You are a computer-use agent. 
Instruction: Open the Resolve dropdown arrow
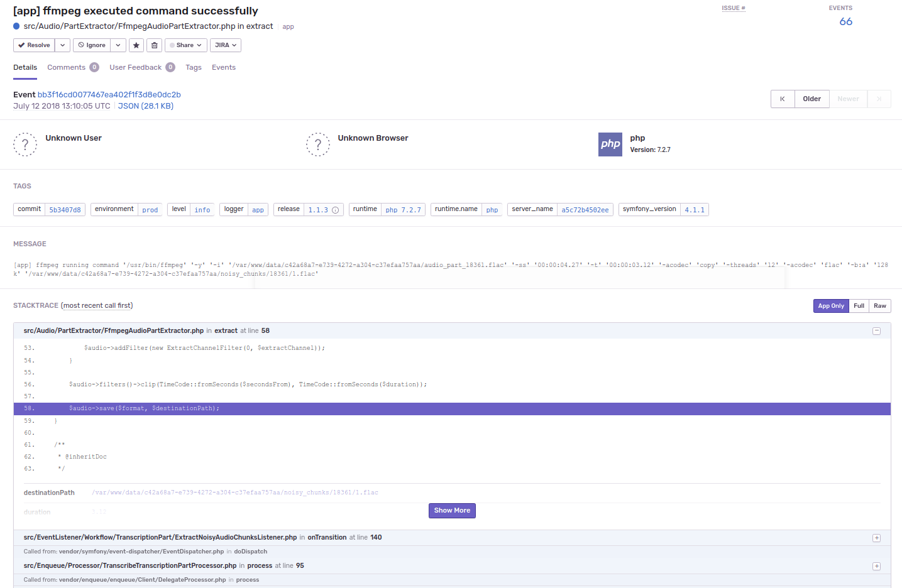[62, 45]
